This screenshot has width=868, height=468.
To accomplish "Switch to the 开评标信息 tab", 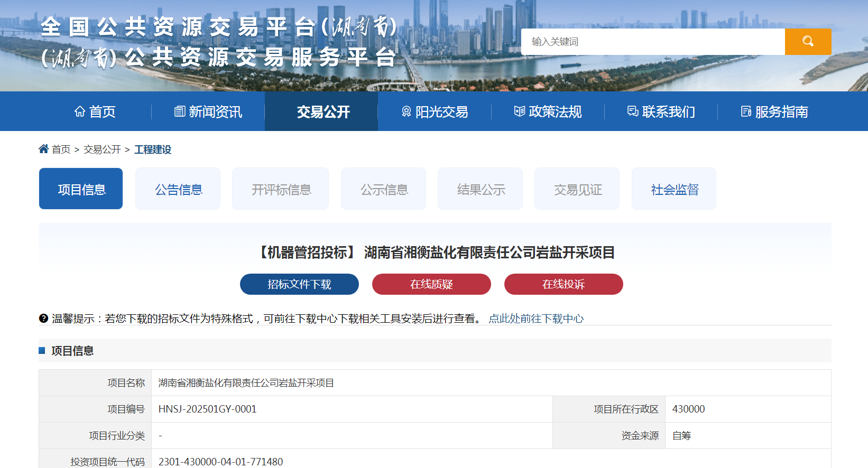I will tap(281, 189).
